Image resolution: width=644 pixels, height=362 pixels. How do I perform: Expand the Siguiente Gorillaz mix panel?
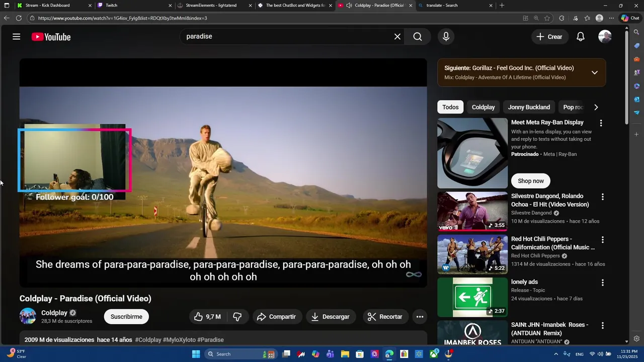(594, 72)
